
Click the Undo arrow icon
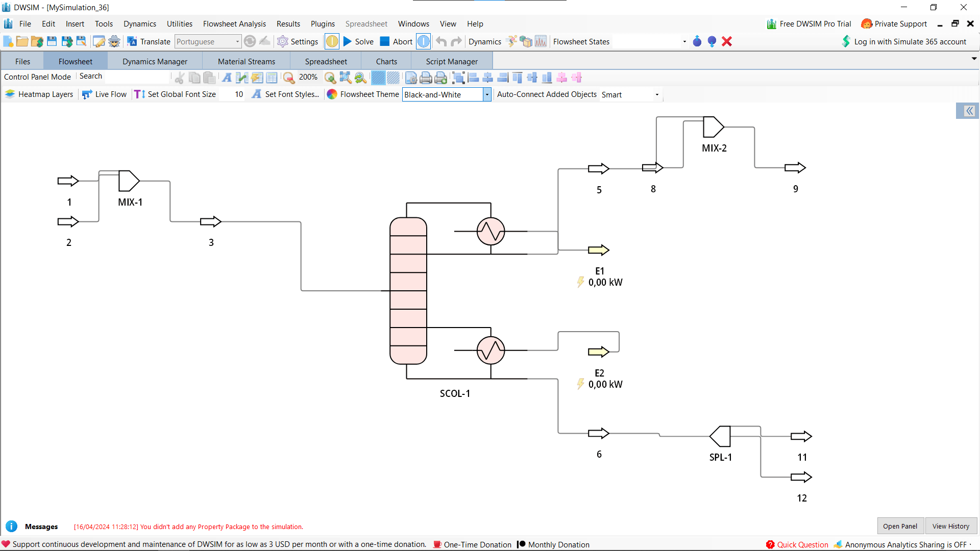pos(442,41)
